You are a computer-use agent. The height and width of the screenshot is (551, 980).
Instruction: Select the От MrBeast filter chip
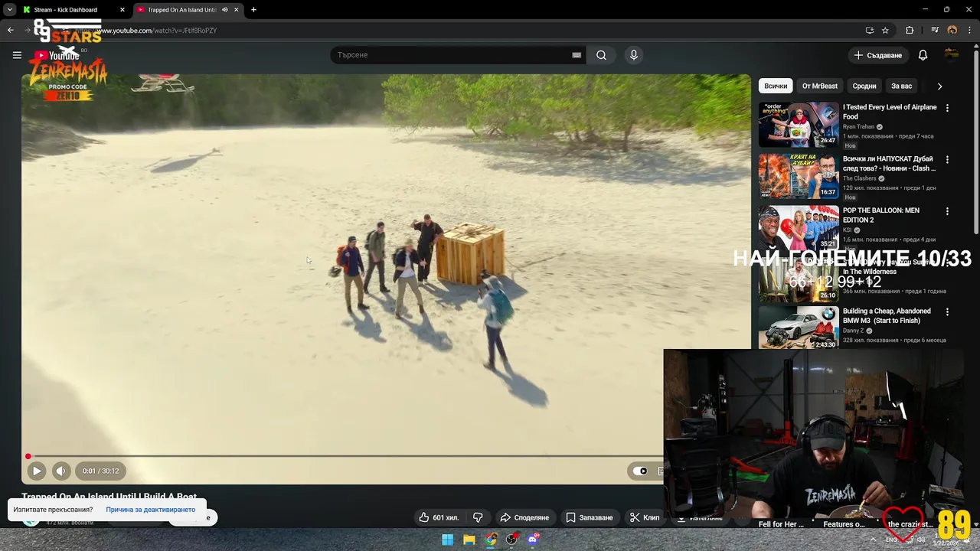click(x=820, y=86)
